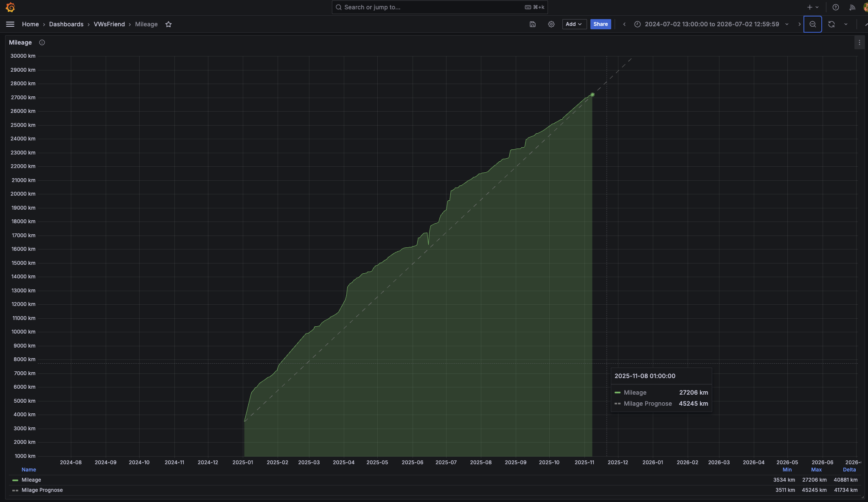The height and width of the screenshot is (502, 868).
Task: Expand the Add dropdown button
Action: (x=574, y=24)
